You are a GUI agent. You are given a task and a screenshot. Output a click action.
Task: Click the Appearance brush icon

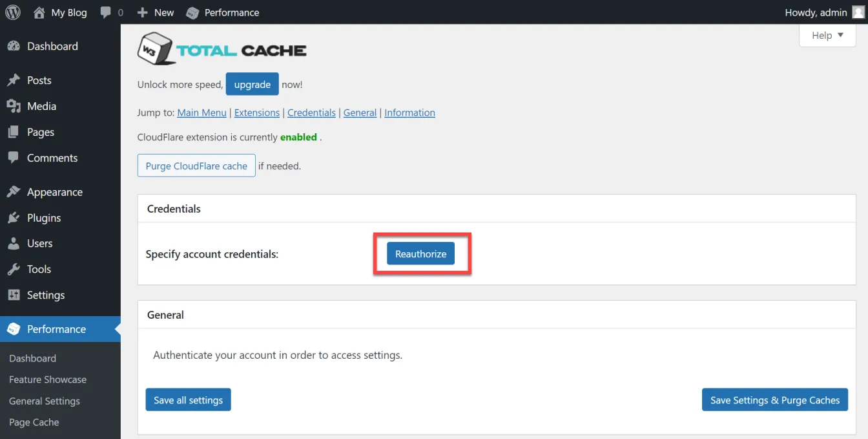pos(14,192)
